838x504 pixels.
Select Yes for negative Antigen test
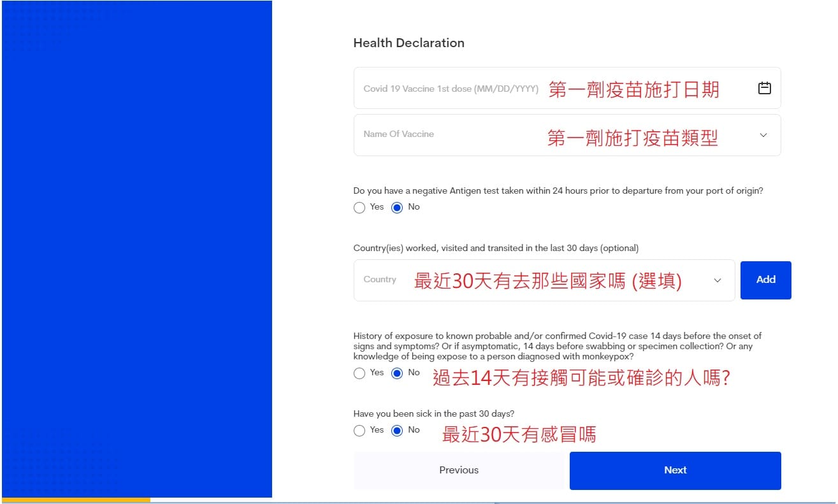[359, 208]
